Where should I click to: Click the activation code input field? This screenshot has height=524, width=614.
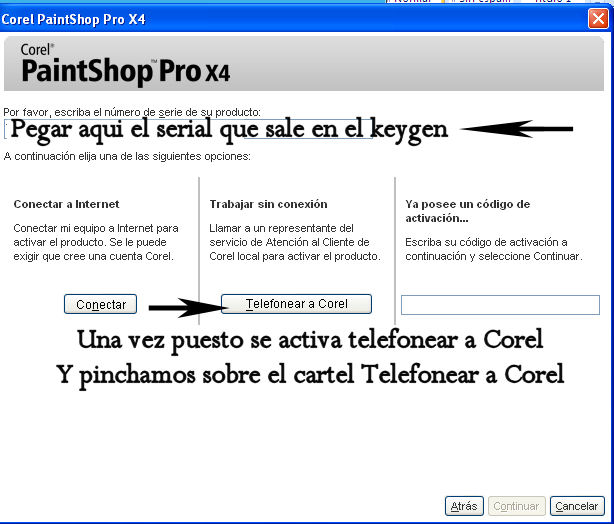pyautogui.click(x=500, y=305)
